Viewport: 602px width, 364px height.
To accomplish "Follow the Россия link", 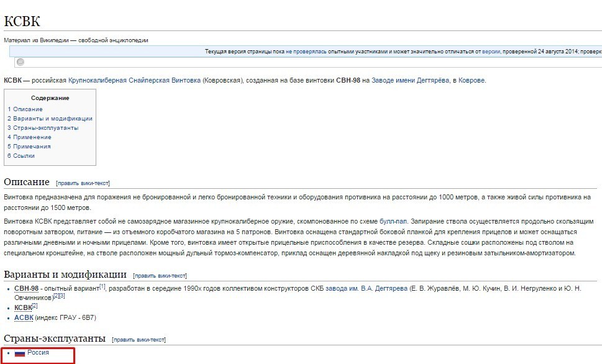I will (x=38, y=352).
